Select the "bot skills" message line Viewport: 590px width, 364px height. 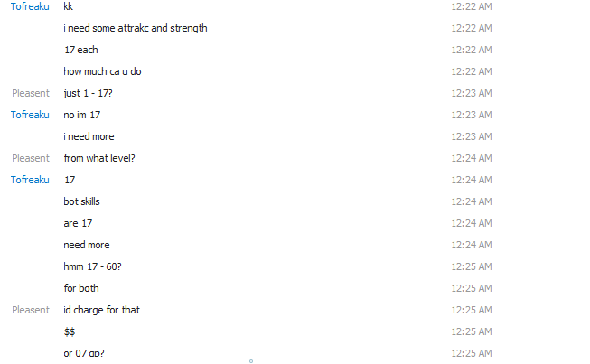click(81, 201)
